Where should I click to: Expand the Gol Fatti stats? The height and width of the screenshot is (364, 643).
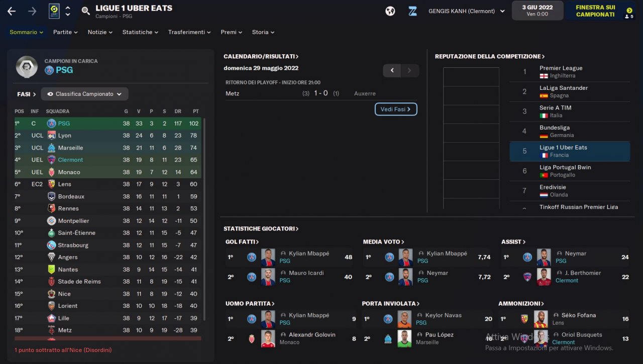coord(242,242)
